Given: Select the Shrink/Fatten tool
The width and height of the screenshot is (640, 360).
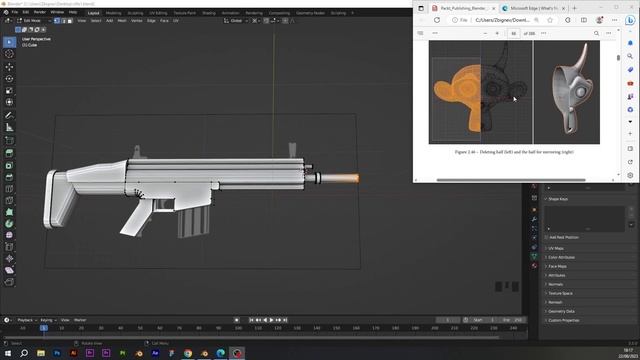Looking at the screenshot, I should coord(9,258).
